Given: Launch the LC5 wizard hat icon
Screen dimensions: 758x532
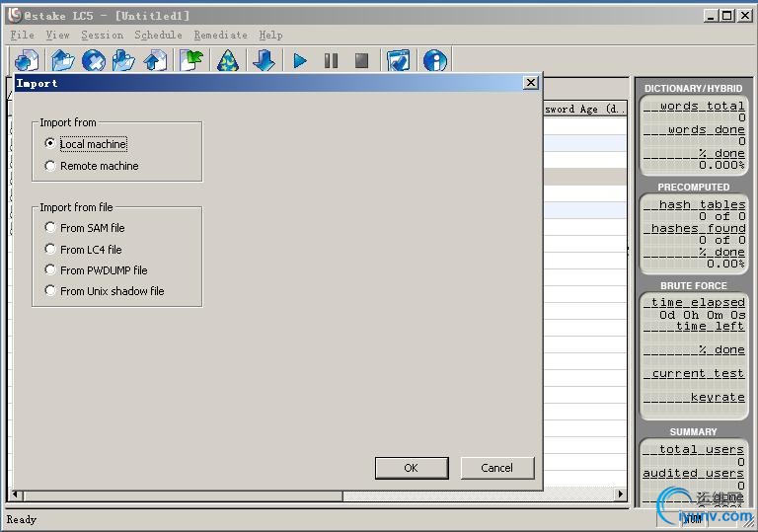Looking at the screenshot, I should tap(228, 61).
